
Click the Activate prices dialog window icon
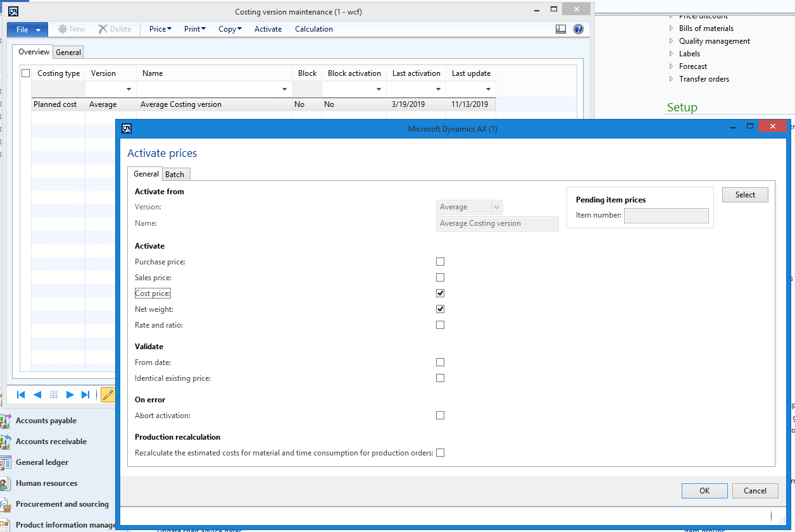pos(127,128)
